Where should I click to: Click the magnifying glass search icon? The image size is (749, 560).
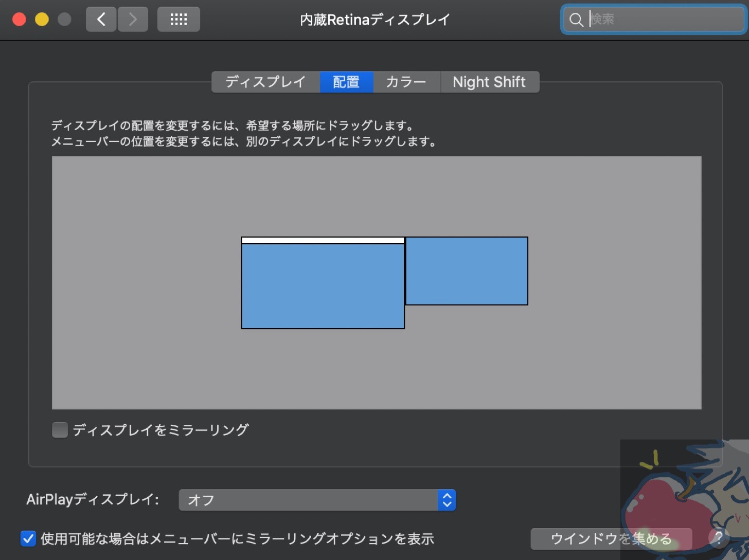tap(576, 20)
